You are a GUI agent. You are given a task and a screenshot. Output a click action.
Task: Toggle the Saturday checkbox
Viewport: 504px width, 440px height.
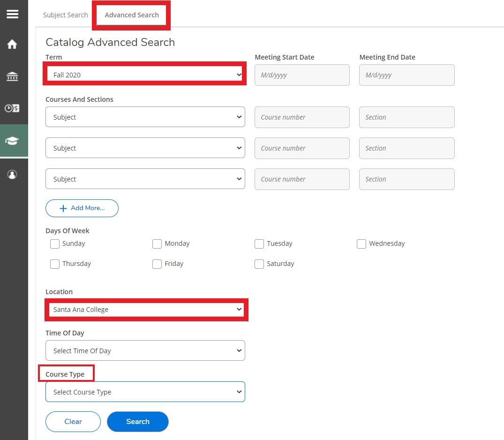coord(259,264)
